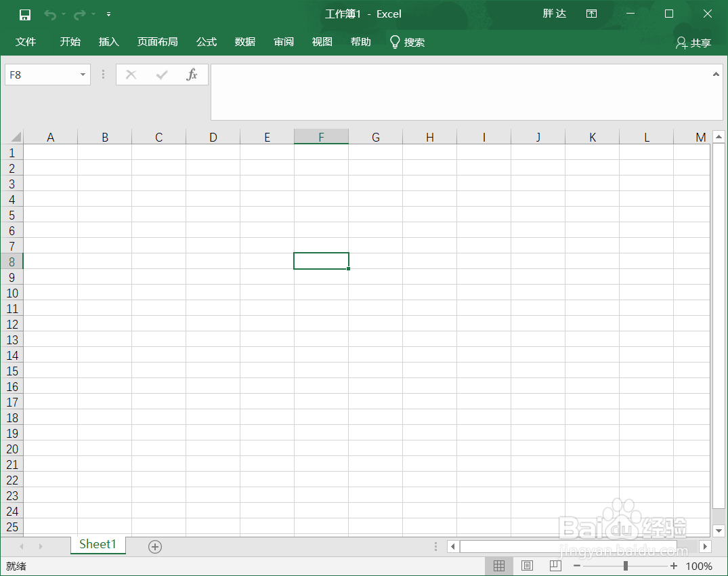Switch to the 帮助 ribbon tab
728x576 pixels.
coord(361,42)
